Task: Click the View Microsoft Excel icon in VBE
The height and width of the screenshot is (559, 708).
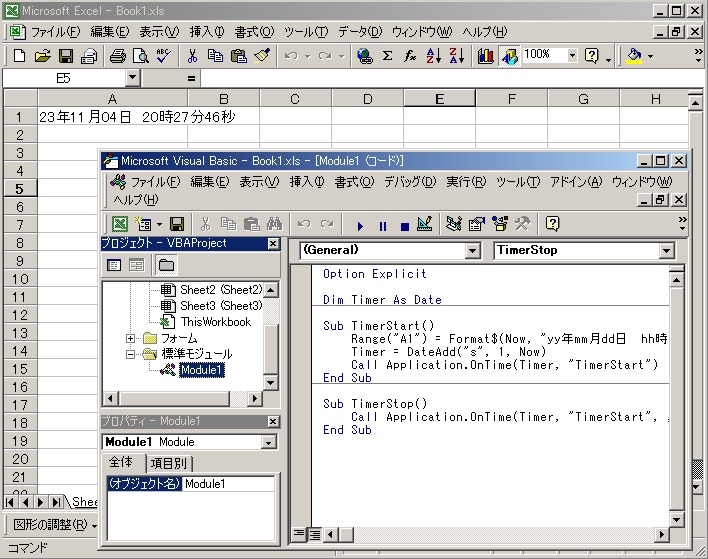Action: [120, 224]
